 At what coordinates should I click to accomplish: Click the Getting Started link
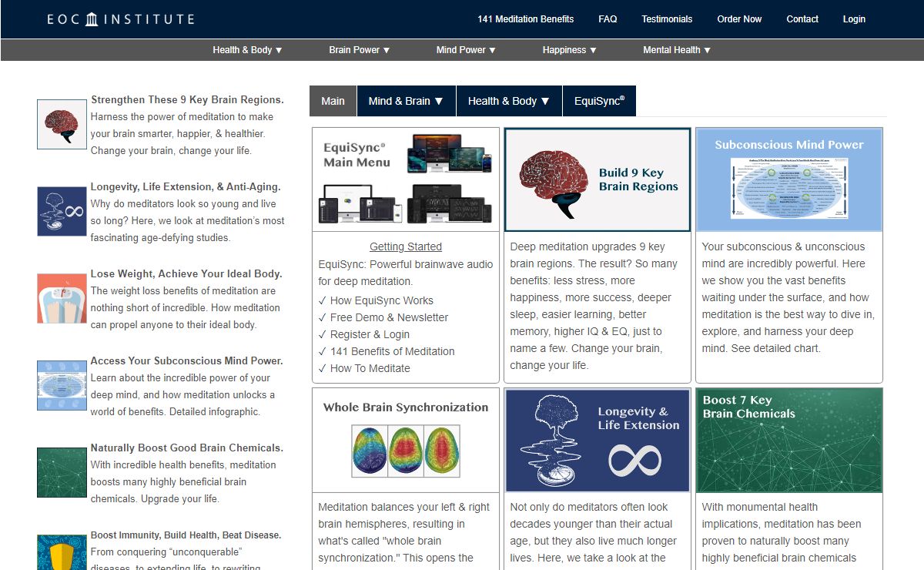click(406, 247)
